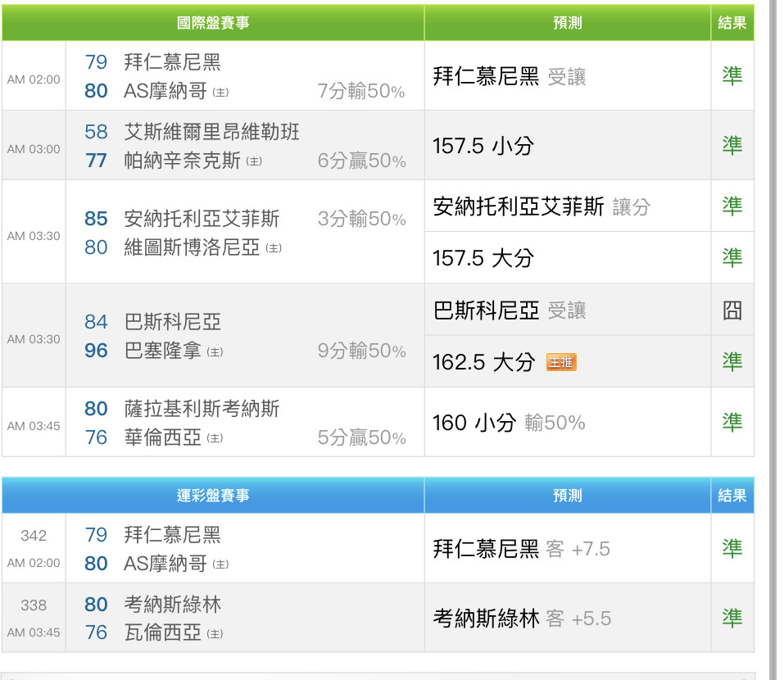The height and width of the screenshot is (680, 784).
Task: Click the 160 小分 輸50% prediction
Action: (x=509, y=423)
